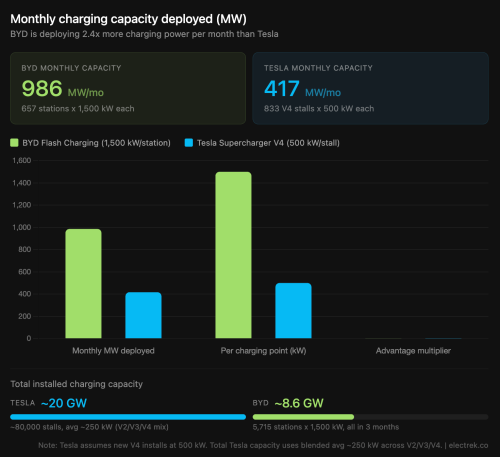Click the blue Tesla bar in Monthly MW deployed
500x457 pixels.
pyautogui.click(x=143, y=315)
